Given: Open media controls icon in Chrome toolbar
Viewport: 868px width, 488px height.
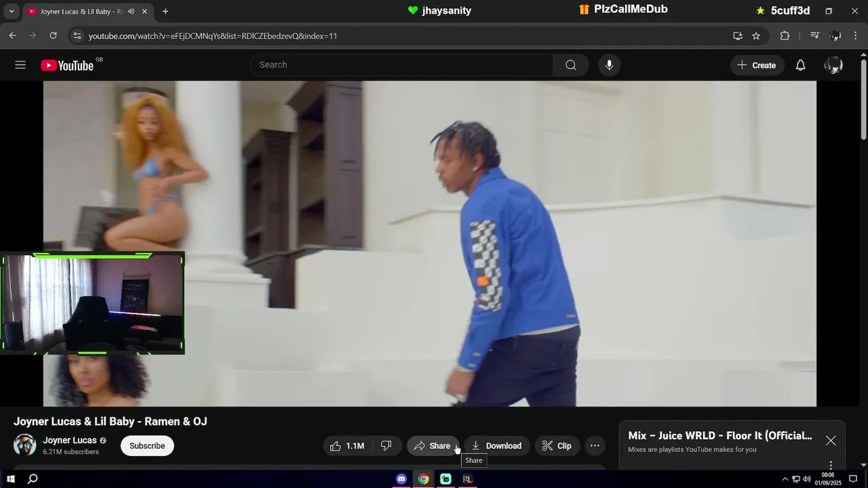Looking at the screenshot, I should (x=815, y=35).
